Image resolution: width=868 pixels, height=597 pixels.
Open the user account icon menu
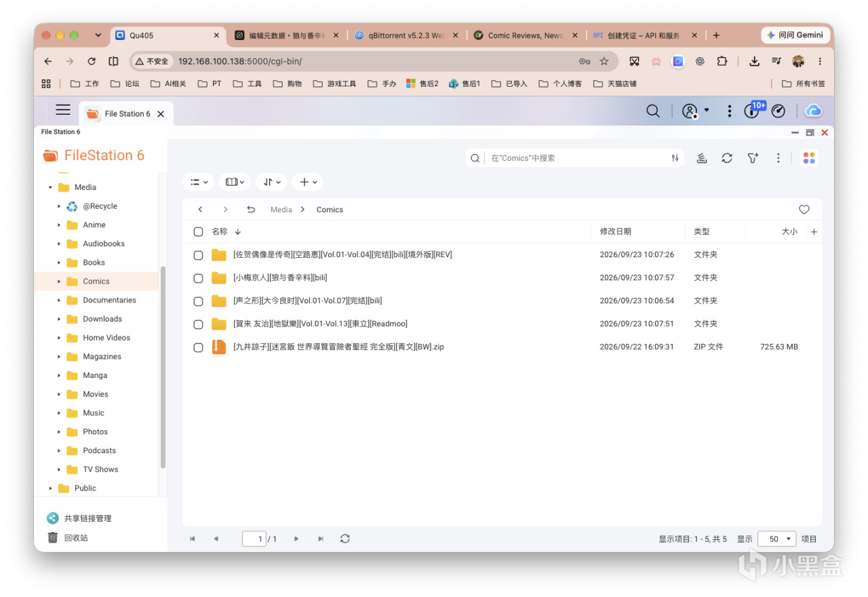(690, 111)
